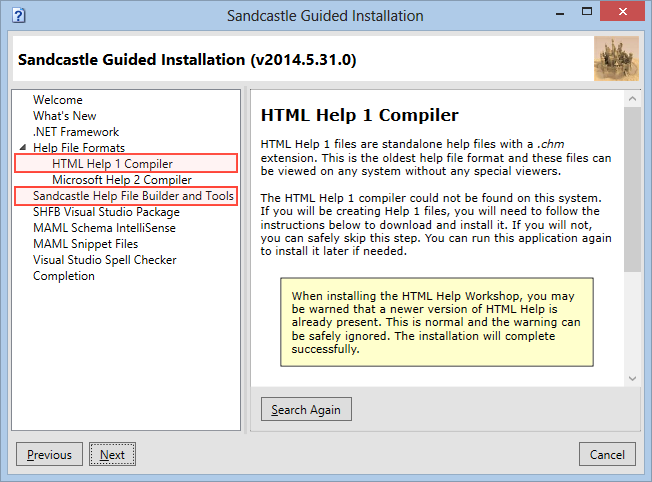The width and height of the screenshot is (652, 482).
Task: Go back with the Previous button
Action: click(49, 454)
